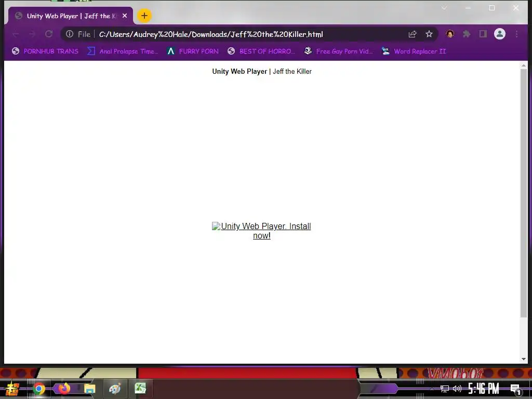
Task: Open the tab search dropdown chevron
Action: (x=444, y=8)
